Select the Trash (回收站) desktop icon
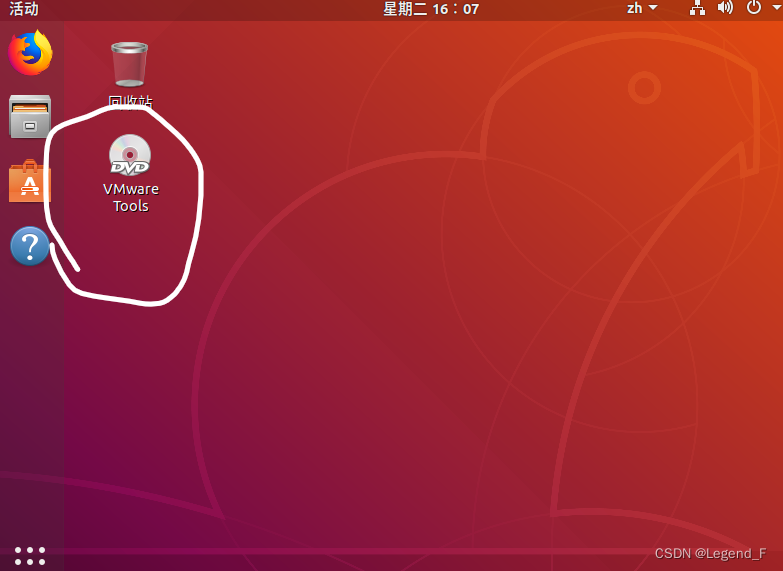Screen dimensions: 783x571 coord(130,64)
